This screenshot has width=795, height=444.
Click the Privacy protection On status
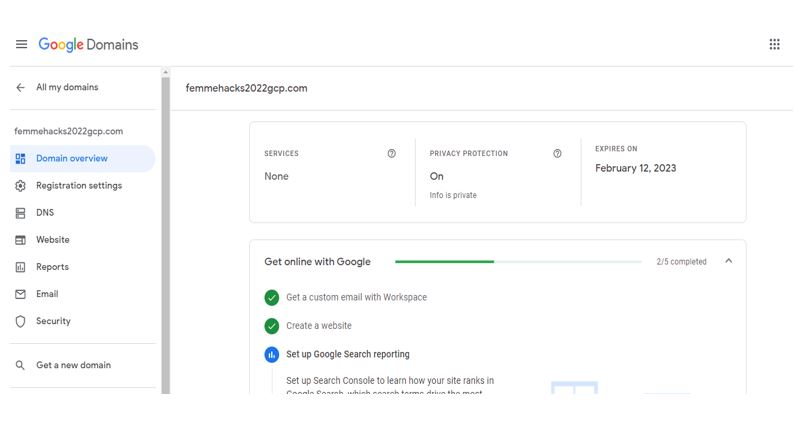point(437,176)
